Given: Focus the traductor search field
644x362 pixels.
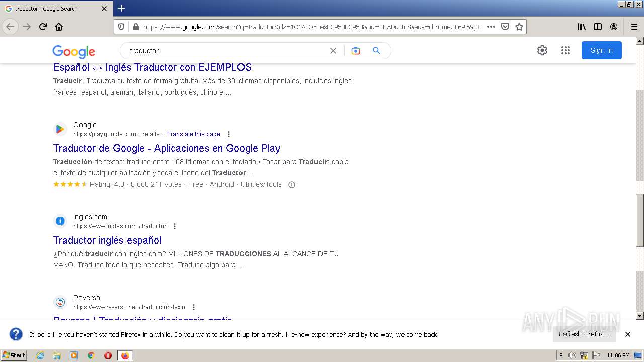Looking at the screenshot, I should click(226, 51).
